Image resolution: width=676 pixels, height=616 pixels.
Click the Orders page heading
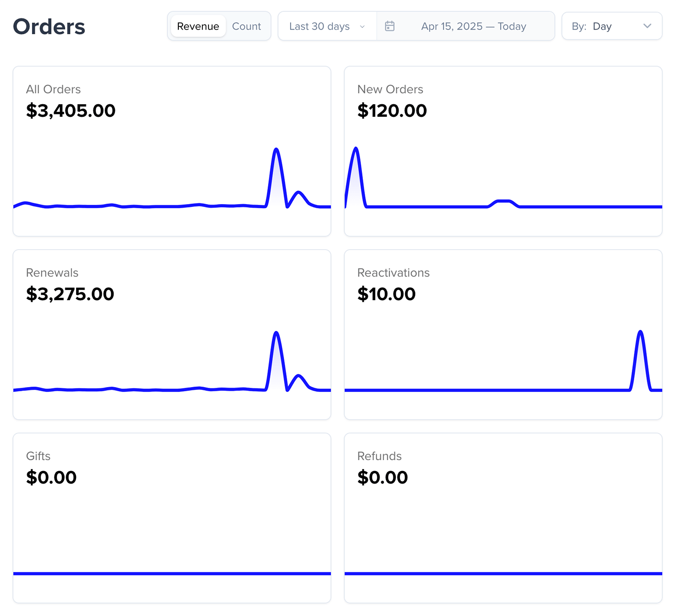[x=49, y=27]
